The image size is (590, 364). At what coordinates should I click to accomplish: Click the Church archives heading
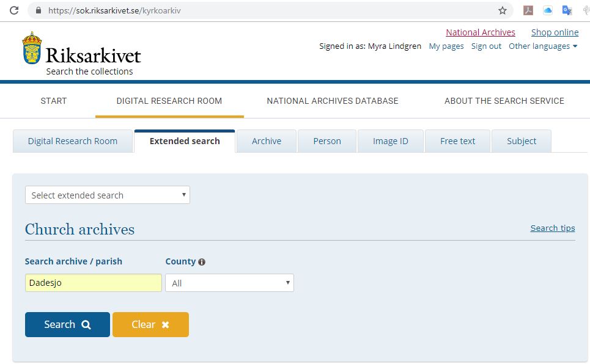[79, 229]
